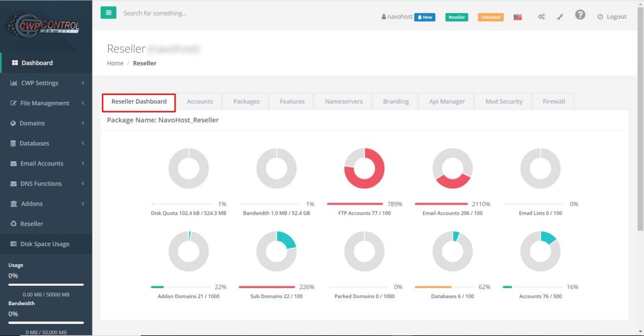Screen dimensions: 644x336
Task: Click the Home breadcrumb link
Action: [x=115, y=63]
